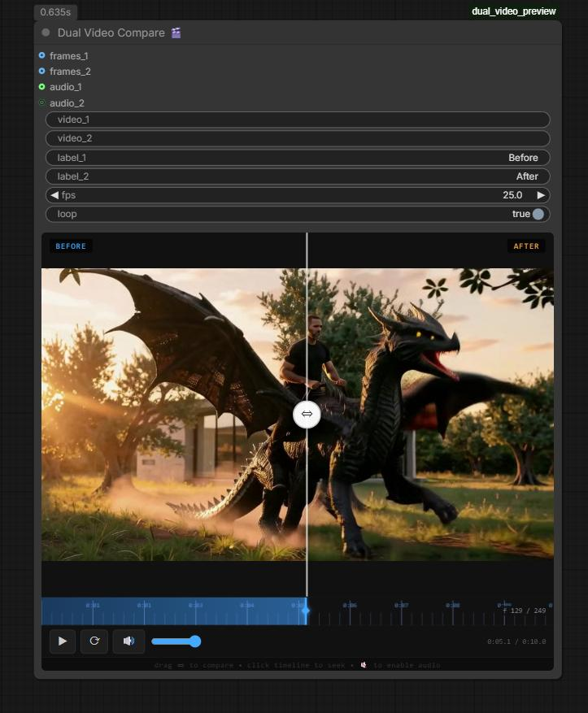
Task: Decrease fps with the left arrow
Action: coord(54,195)
